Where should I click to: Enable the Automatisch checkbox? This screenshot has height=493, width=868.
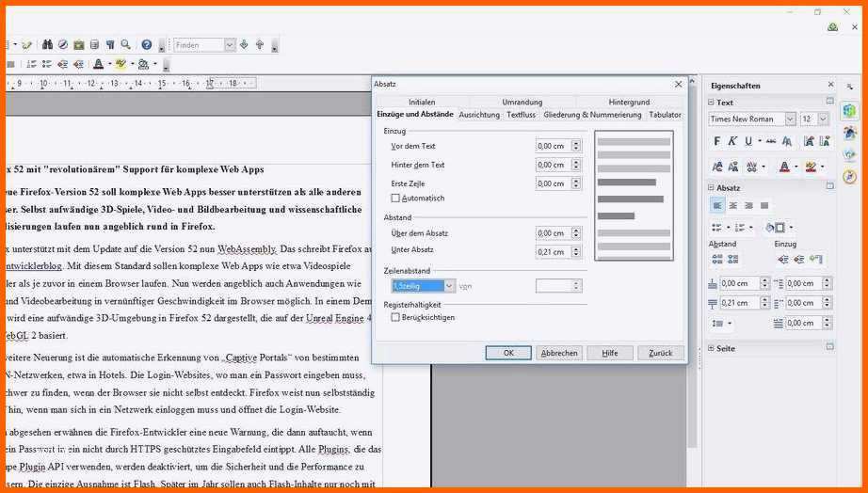[x=395, y=199]
